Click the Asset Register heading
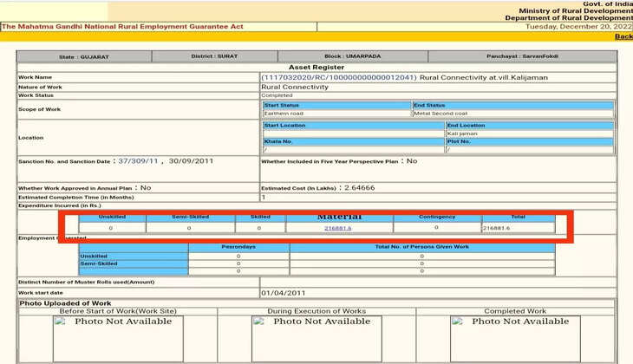Image resolution: width=633 pixels, height=364 pixels. tap(316, 67)
